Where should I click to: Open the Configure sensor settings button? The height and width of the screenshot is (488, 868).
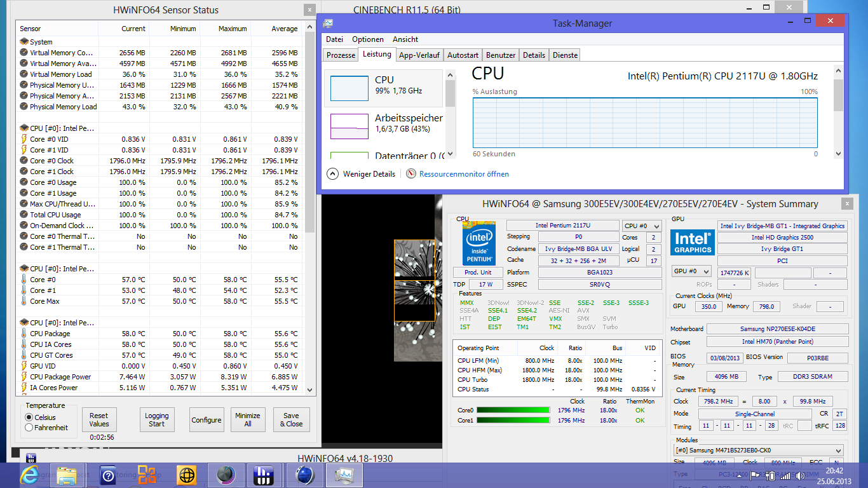tap(207, 420)
